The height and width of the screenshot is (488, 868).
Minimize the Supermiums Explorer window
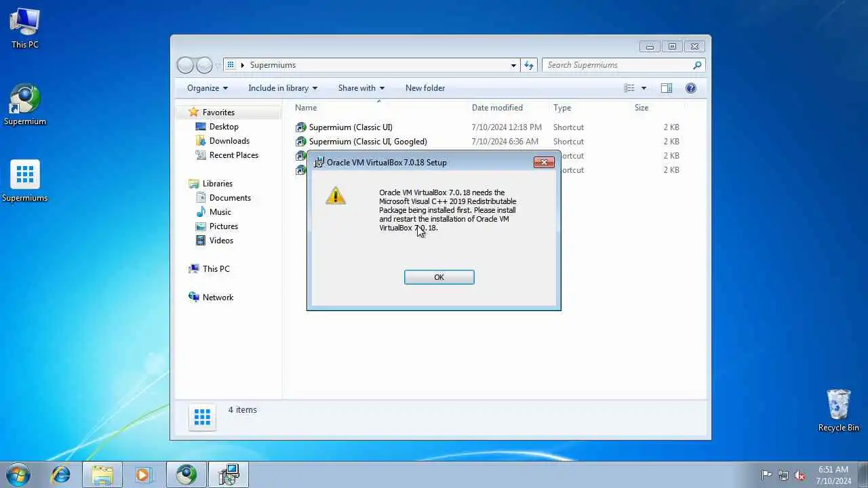click(x=650, y=47)
